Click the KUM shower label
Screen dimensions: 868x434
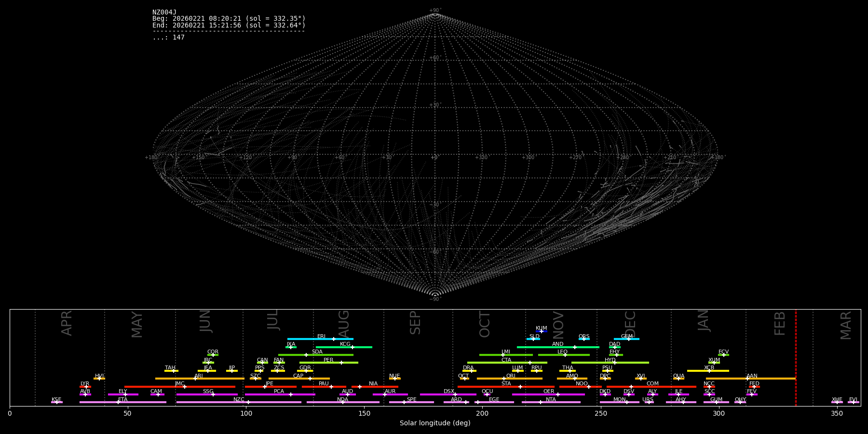pyautogui.click(x=542, y=328)
